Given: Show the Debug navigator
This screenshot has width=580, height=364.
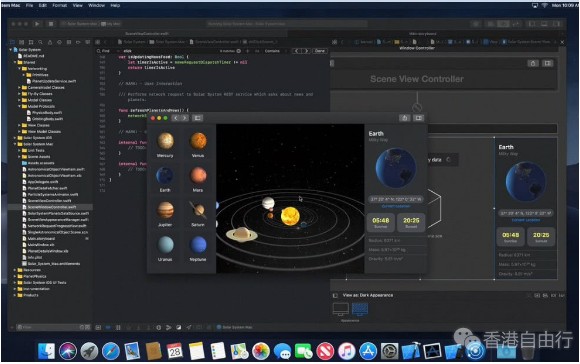Looking at the screenshot, I should [x=69, y=42].
